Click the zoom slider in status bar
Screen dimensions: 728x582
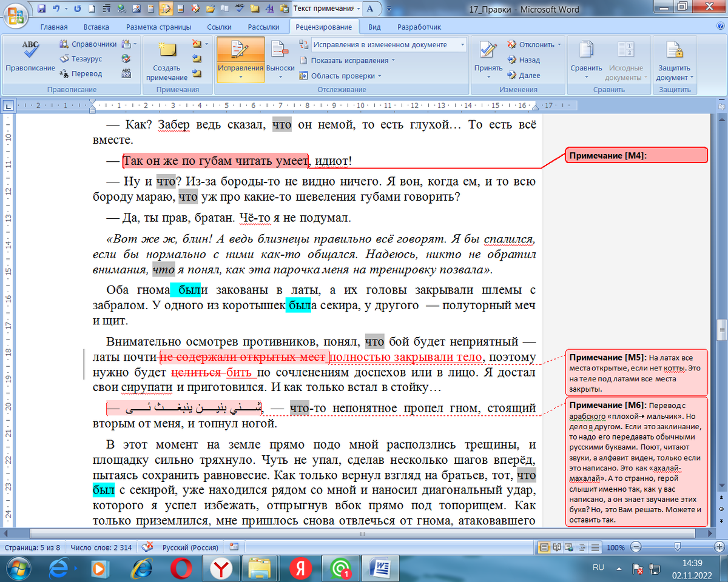click(x=678, y=547)
